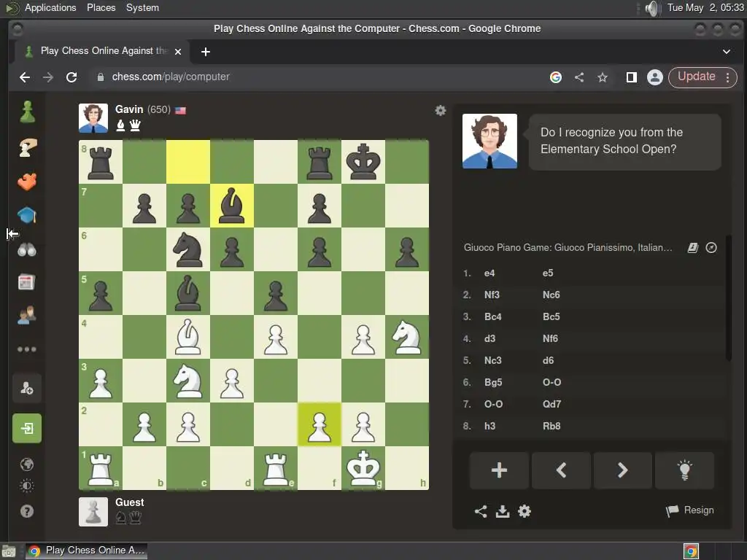This screenshot has height=560, width=747.
Task: Resign the game
Action: [690, 510]
